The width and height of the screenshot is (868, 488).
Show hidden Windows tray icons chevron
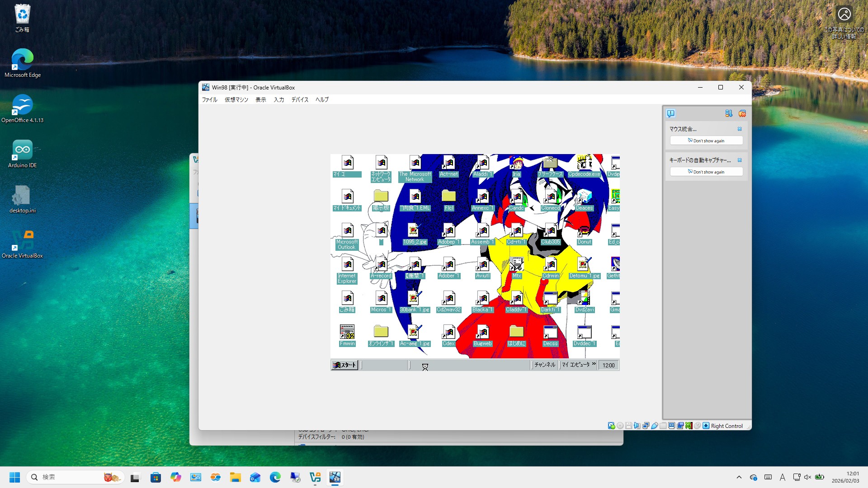[739, 477]
